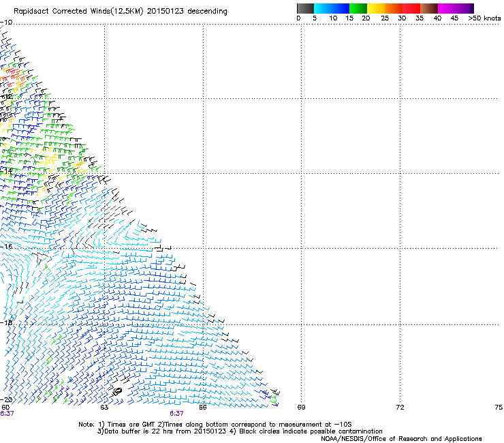Image resolution: width=504 pixels, height=443 pixels.
Task: Click the '10' tick label under the color bar
Action: (x=333, y=18)
